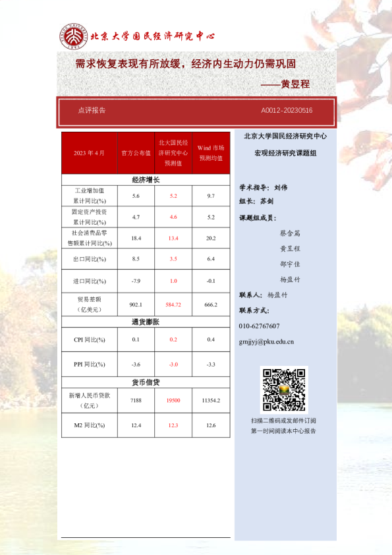Click the 通货膨胀 section heading
This screenshot has height=555, width=392.
(146, 322)
